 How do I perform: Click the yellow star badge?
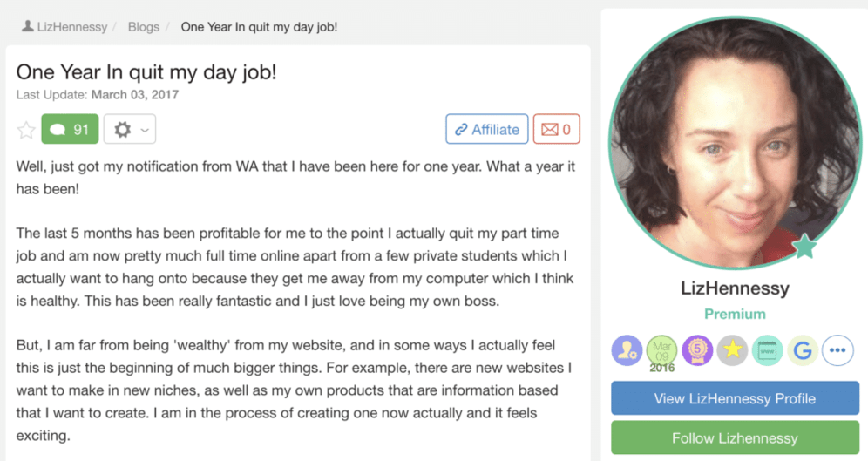click(732, 350)
